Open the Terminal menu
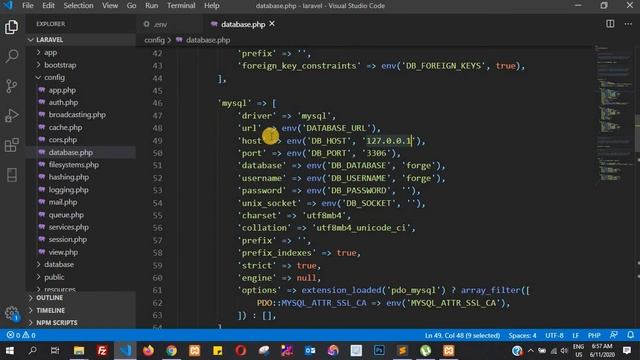This screenshot has width=640, height=360. (x=181, y=6)
